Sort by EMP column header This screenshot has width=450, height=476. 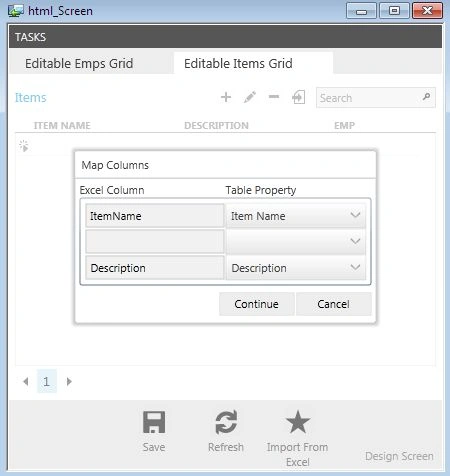point(344,126)
